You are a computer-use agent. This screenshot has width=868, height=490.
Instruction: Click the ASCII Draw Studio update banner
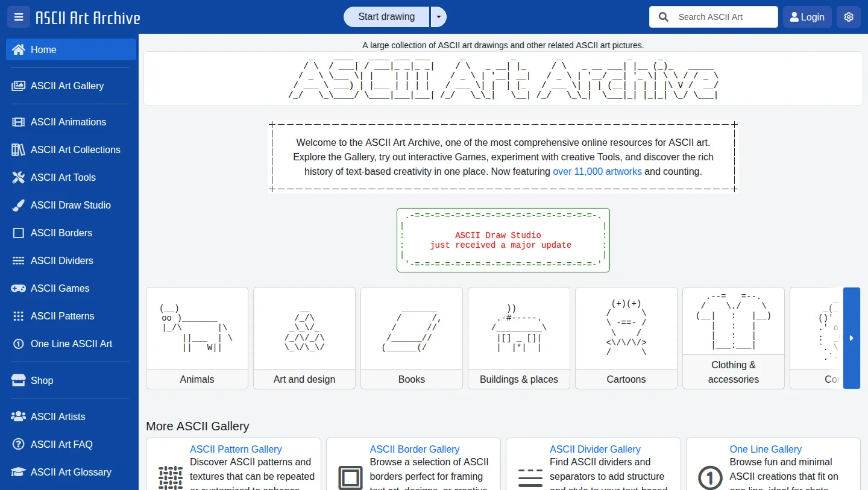click(x=503, y=240)
